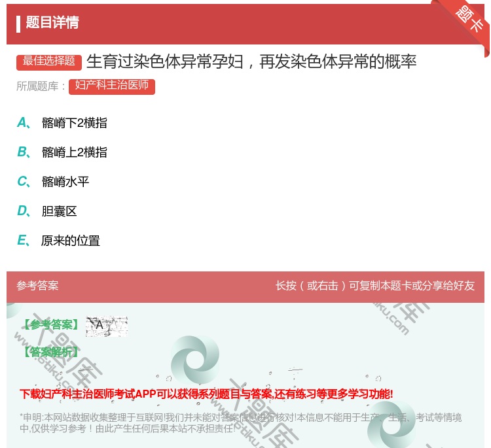The image size is (491, 448).
Task: Click the grey 申明 disclaimer text
Action: pos(240,422)
